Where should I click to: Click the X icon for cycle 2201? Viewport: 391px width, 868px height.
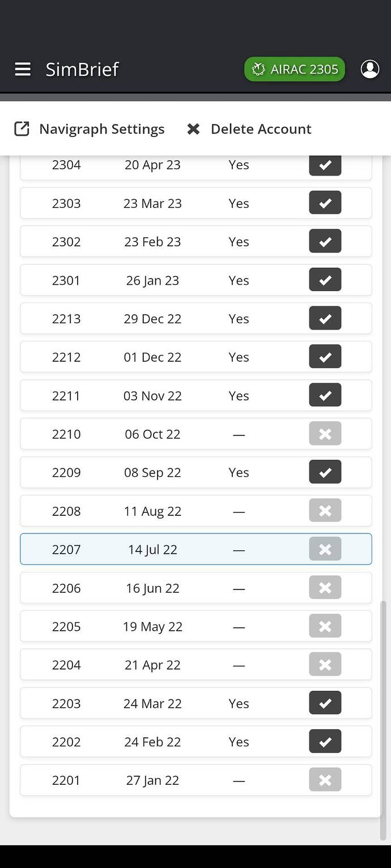click(325, 780)
